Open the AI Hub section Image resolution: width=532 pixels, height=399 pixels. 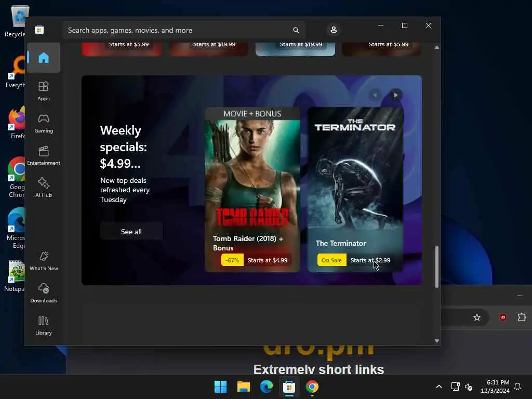(x=44, y=188)
